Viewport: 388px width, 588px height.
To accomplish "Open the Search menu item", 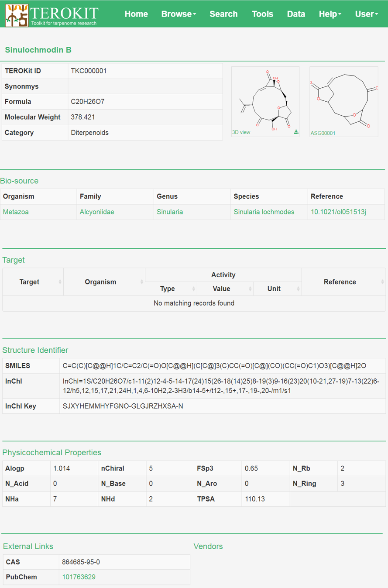I will (x=223, y=14).
